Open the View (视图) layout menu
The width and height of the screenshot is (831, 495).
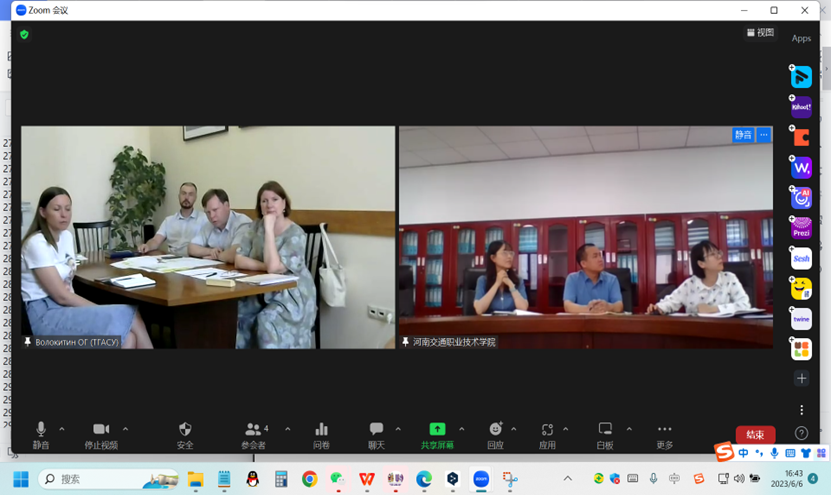(761, 33)
